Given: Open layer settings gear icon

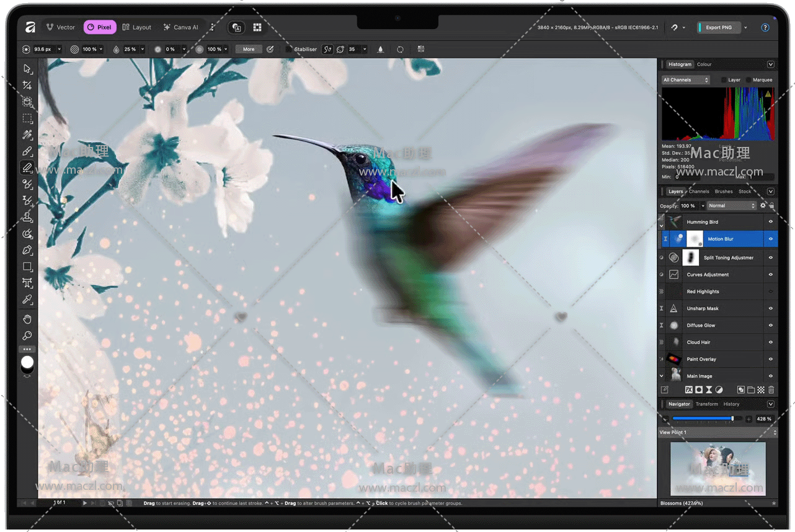Looking at the screenshot, I should [763, 205].
